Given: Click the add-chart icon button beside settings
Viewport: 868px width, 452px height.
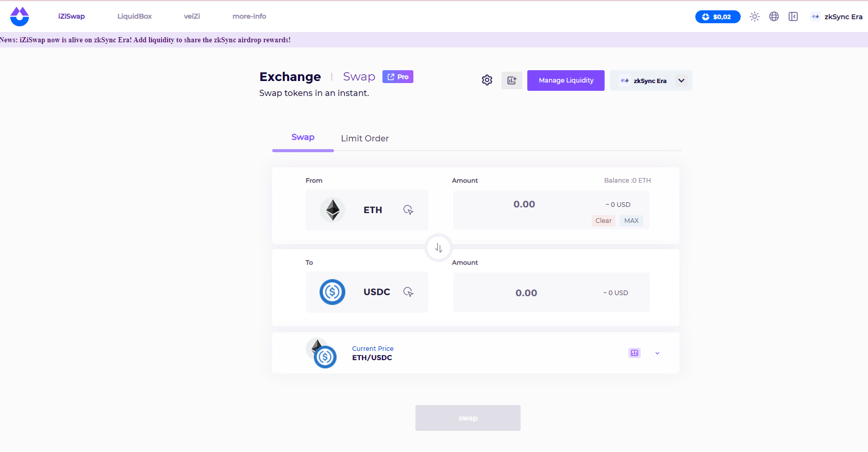Looking at the screenshot, I should tap(512, 80).
